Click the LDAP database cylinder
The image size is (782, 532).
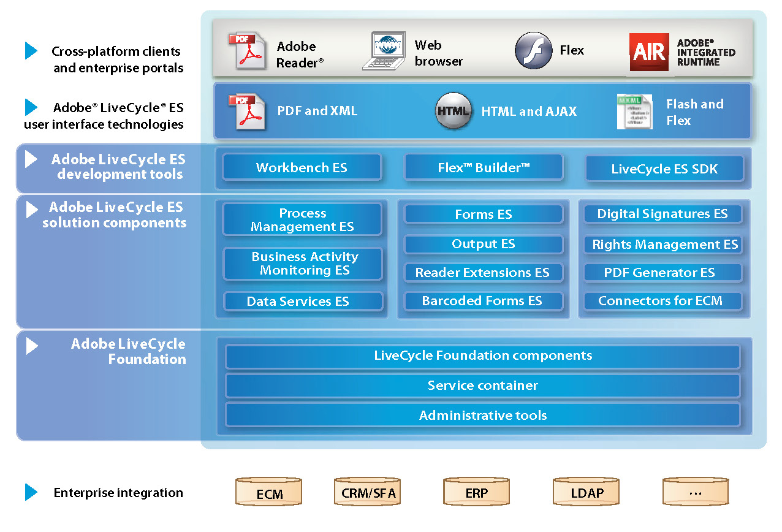pyautogui.click(x=586, y=492)
